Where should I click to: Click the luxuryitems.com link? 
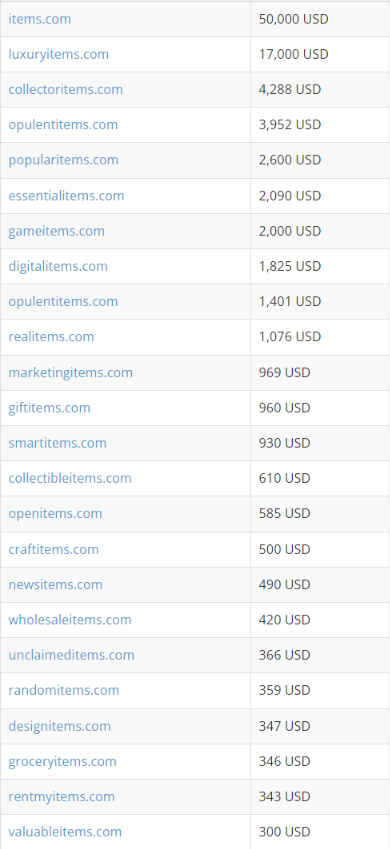[58, 54]
